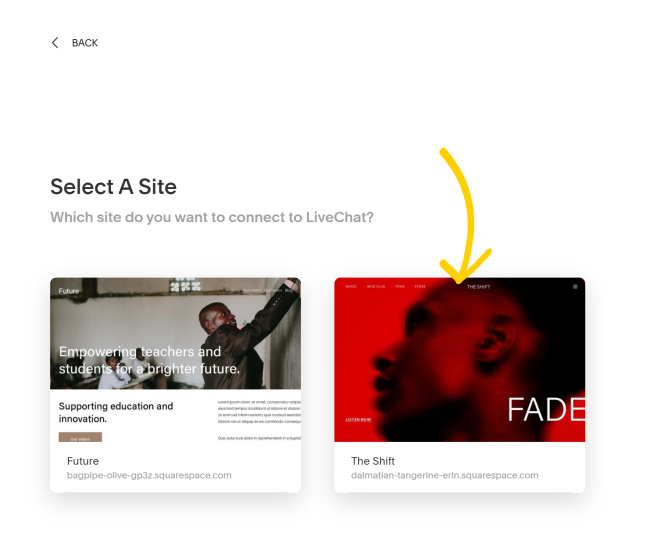The height and width of the screenshot is (556, 654).
Task: Click 'Supporting education and innovation' text
Action: coord(116,412)
